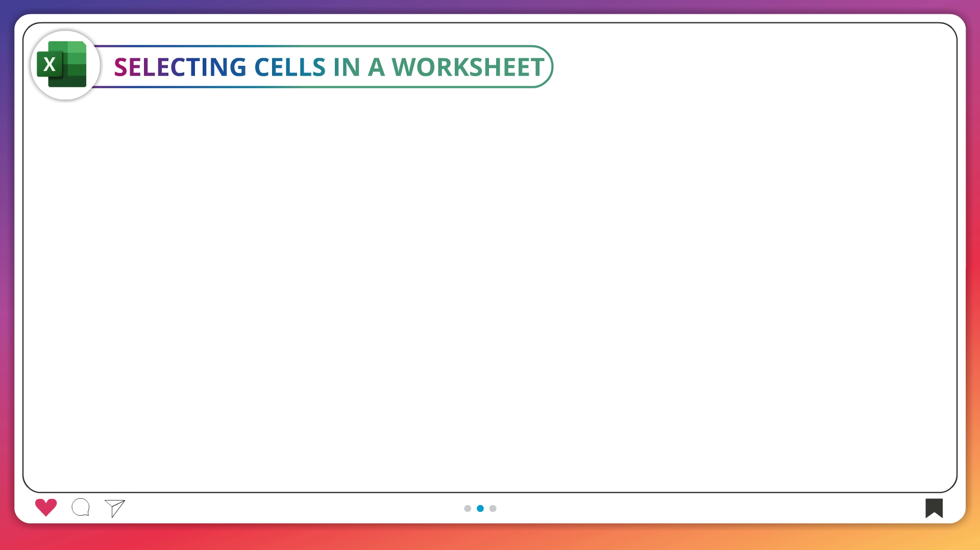Share the post using the paper plane icon
The height and width of the screenshot is (550, 980).
(115, 508)
